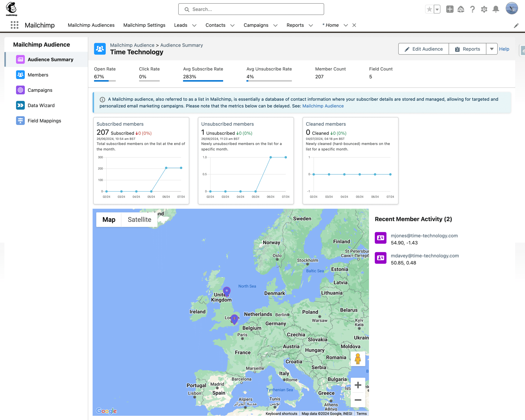This screenshot has width=525, height=420.
Task: Click the edit navigation pencil icon
Action: (516, 26)
